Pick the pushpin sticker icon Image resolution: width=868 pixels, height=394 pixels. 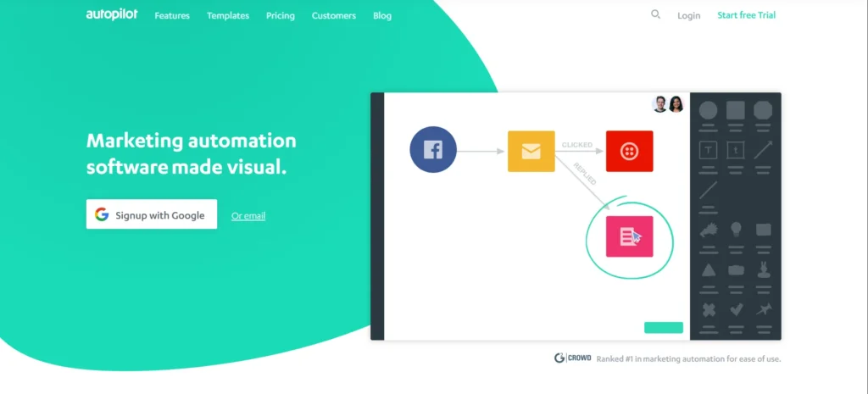coord(764,310)
